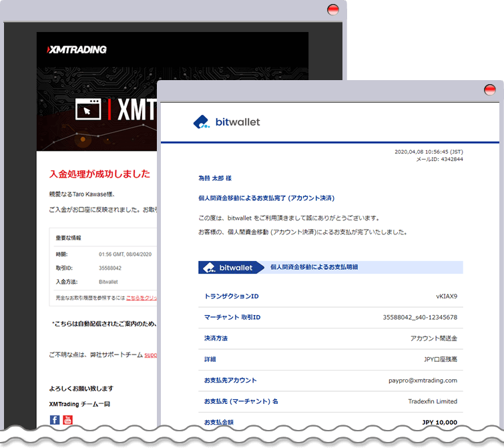Select the time value 01:56 GMT, 08/04/2020
504x448 pixels.
coord(125,254)
